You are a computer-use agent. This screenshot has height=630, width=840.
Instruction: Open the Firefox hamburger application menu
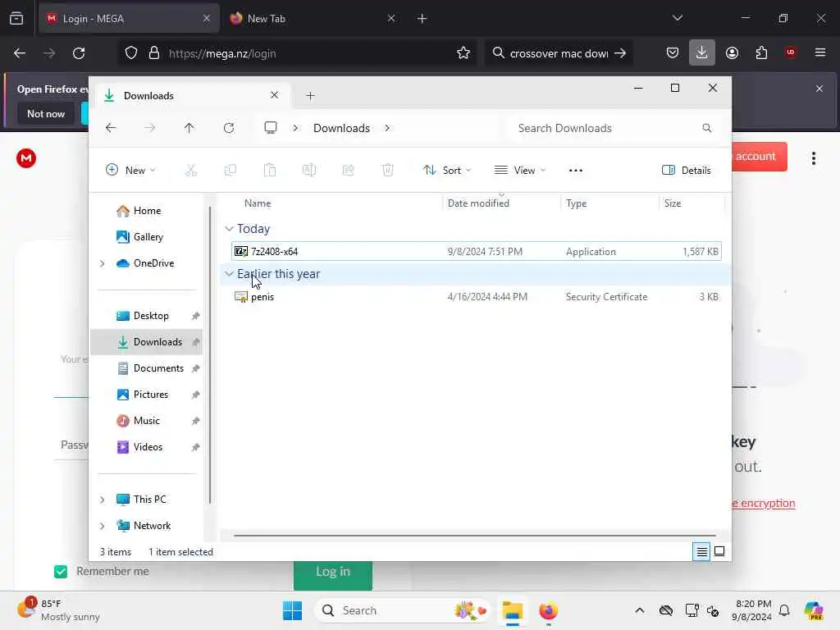click(x=820, y=52)
